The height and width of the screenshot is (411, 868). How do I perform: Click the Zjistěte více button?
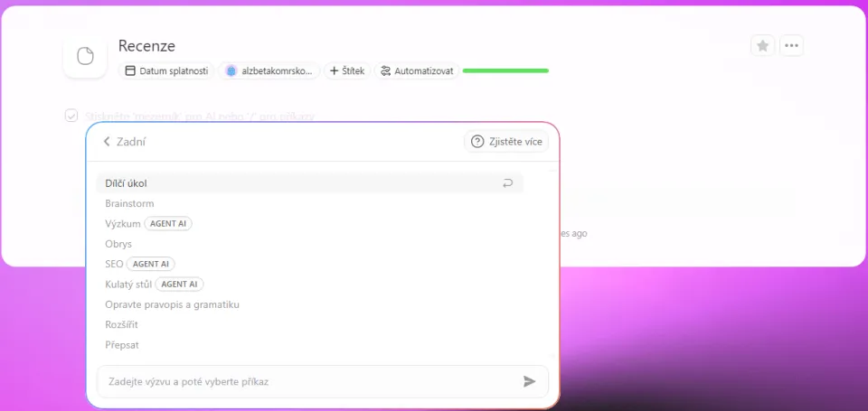pyautogui.click(x=506, y=142)
